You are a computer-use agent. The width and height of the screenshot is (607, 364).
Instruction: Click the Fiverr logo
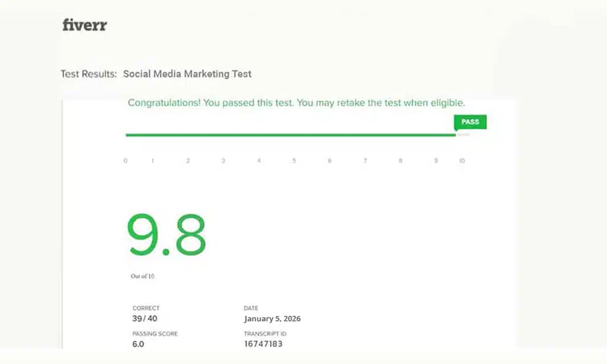point(84,25)
